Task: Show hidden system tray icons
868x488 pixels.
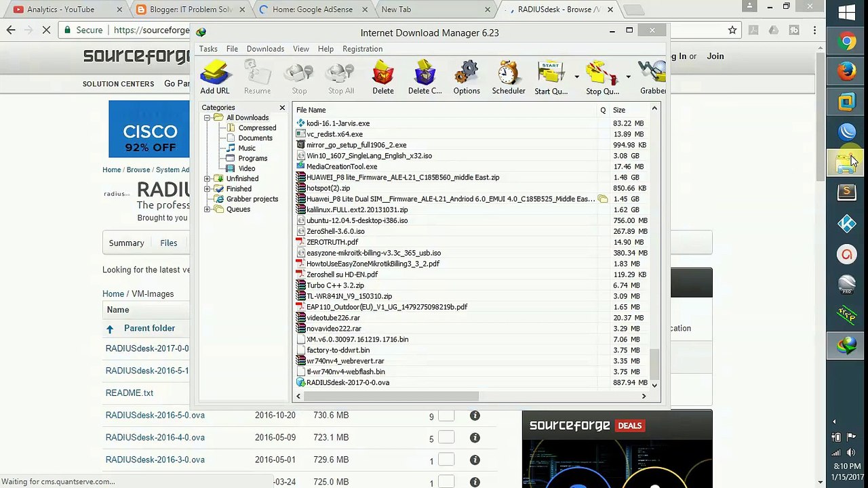Action: 835,422
